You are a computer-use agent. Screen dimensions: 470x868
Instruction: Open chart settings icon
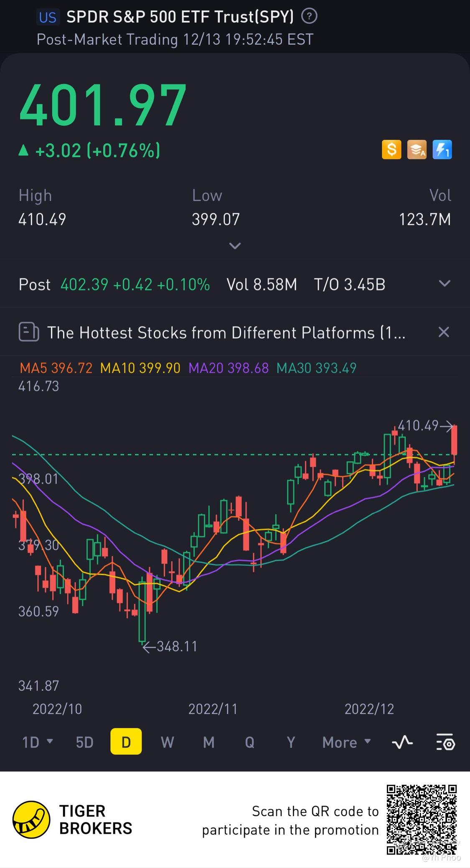[445, 742]
